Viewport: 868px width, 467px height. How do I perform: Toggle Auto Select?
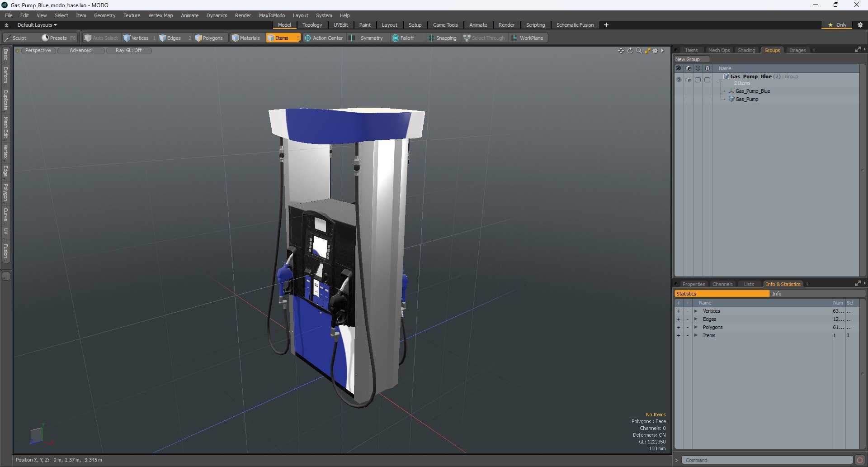101,38
